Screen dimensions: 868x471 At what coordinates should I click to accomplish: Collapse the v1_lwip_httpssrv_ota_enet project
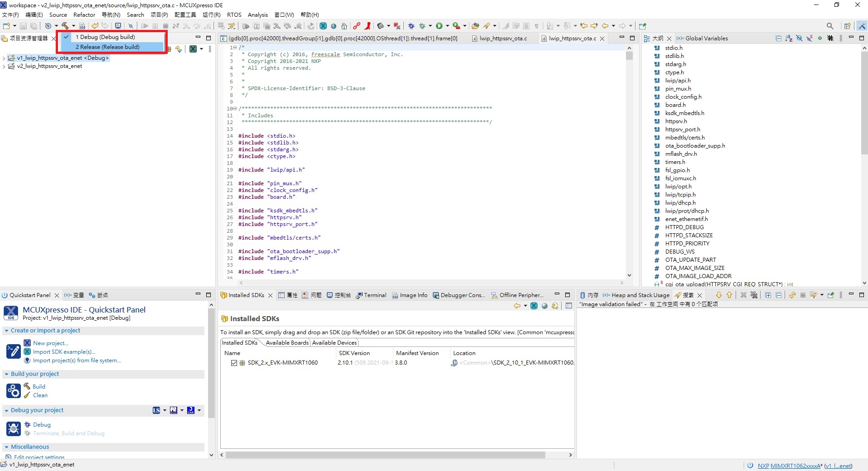4,58
